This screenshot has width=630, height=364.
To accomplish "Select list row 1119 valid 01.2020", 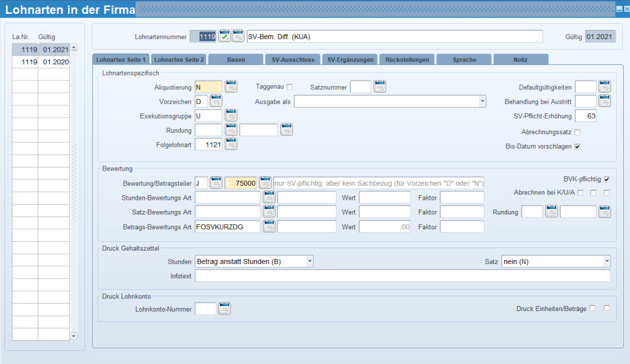I will click(41, 62).
